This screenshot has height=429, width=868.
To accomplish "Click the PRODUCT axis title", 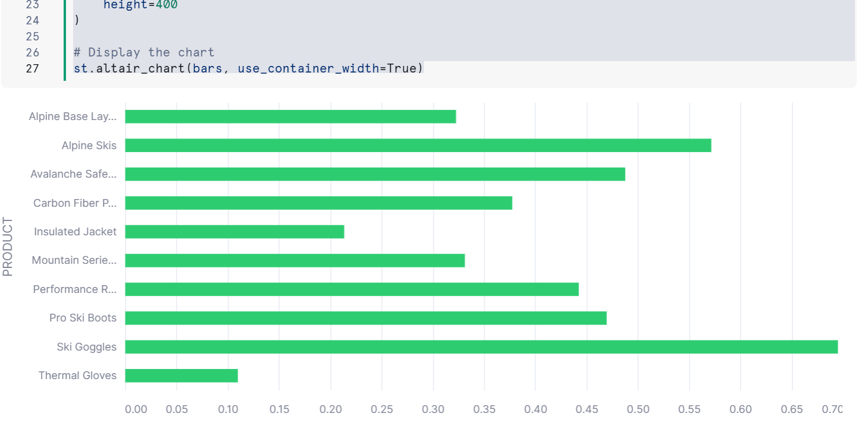I will tap(8, 247).
